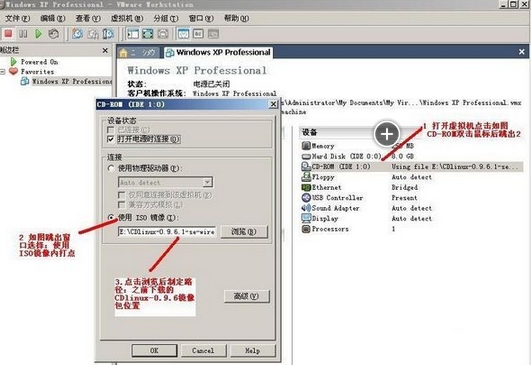Click the Home tab icon
Image resolution: width=531 pixels, height=365 pixels.
[x=124, y=52]
